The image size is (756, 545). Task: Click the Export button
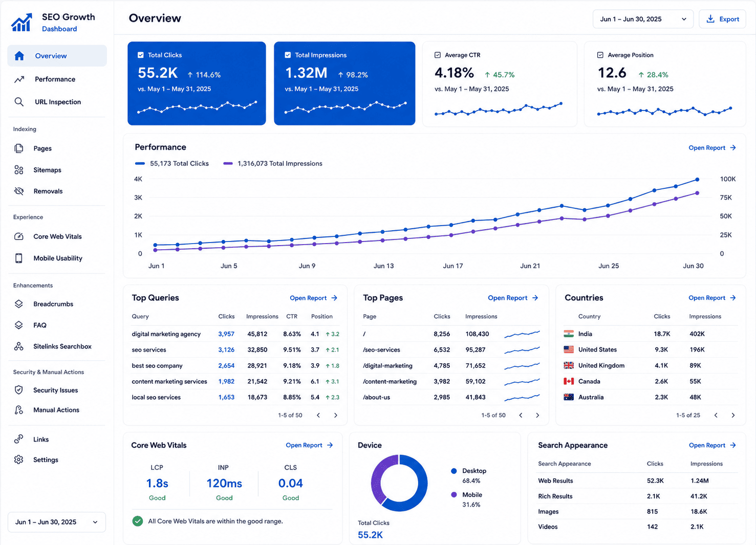tap(722, 19)
